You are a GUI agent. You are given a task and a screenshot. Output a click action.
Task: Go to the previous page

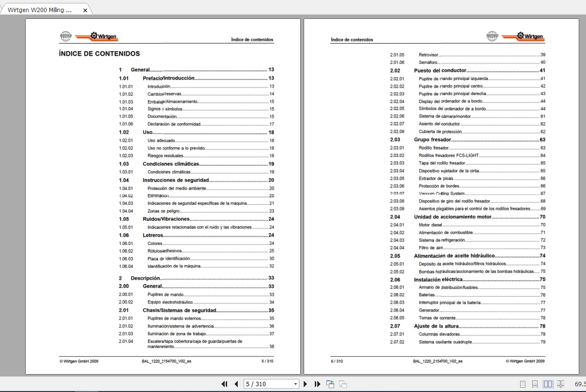click(x=236, y=384)
